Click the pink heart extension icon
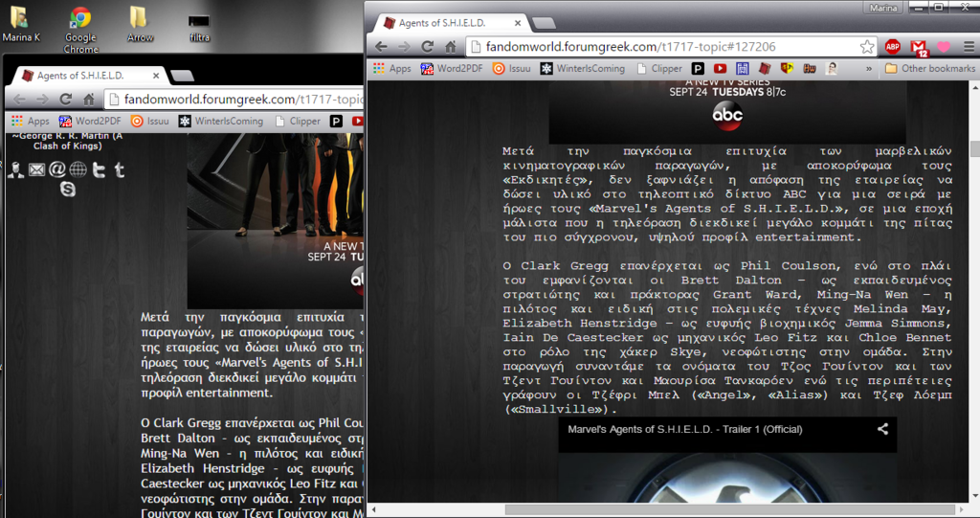980x518 pixels. 943,47
